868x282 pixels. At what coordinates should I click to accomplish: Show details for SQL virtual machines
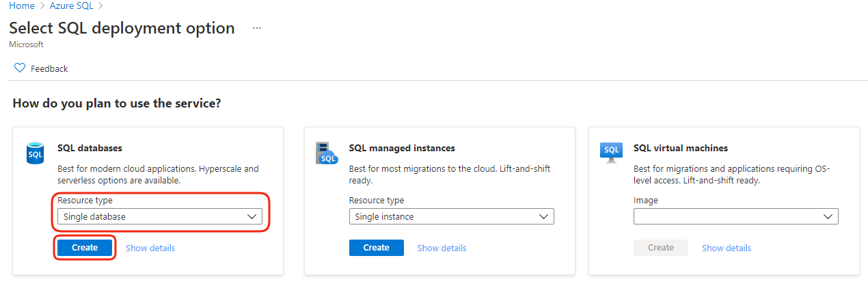pos(727,248)
